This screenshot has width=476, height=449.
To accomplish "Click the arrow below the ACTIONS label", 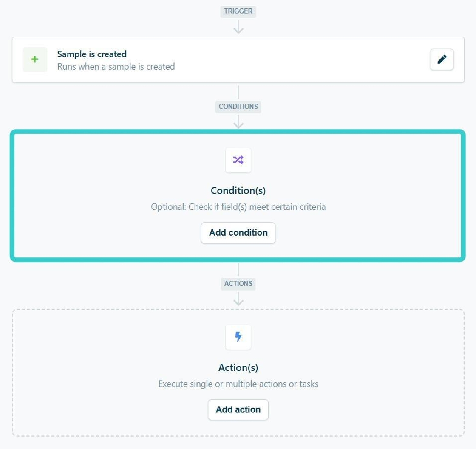I will [238, 299].
